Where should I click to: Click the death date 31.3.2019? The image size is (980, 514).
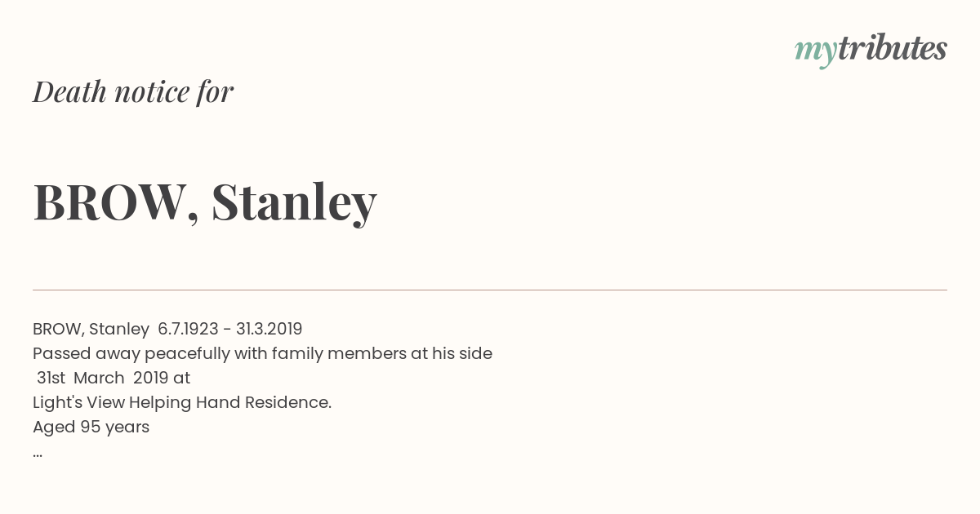pos(269,329)
